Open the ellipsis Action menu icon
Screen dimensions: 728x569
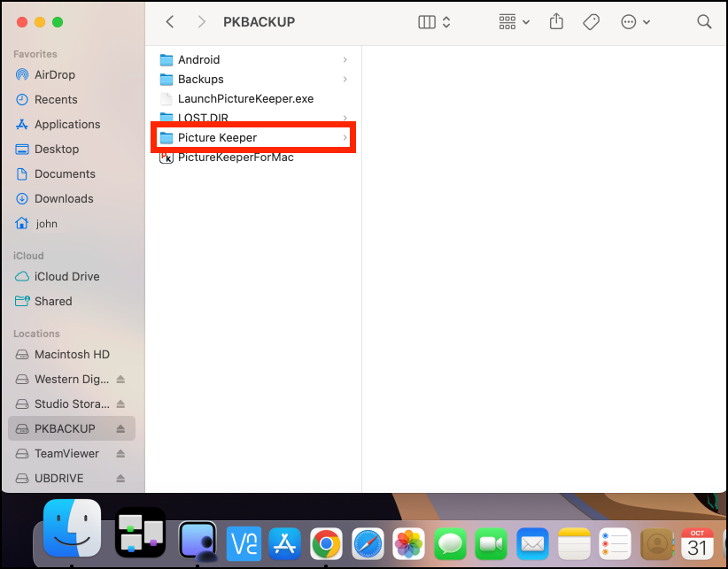tap(628, 22)
